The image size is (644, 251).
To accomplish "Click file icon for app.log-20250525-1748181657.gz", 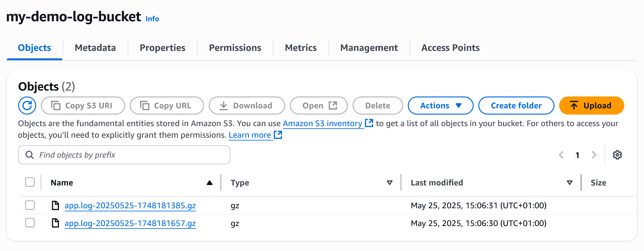I will pyautogui.click(x=56, y=223).
